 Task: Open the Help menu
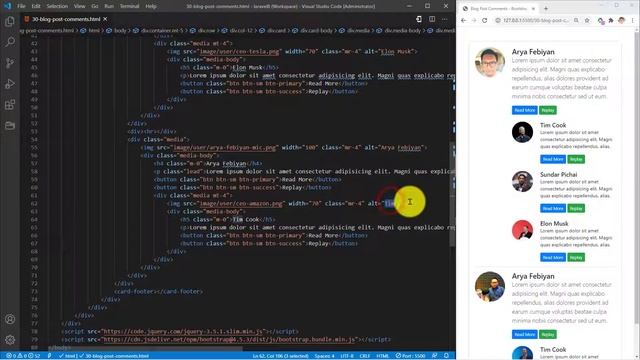(151, 6)
